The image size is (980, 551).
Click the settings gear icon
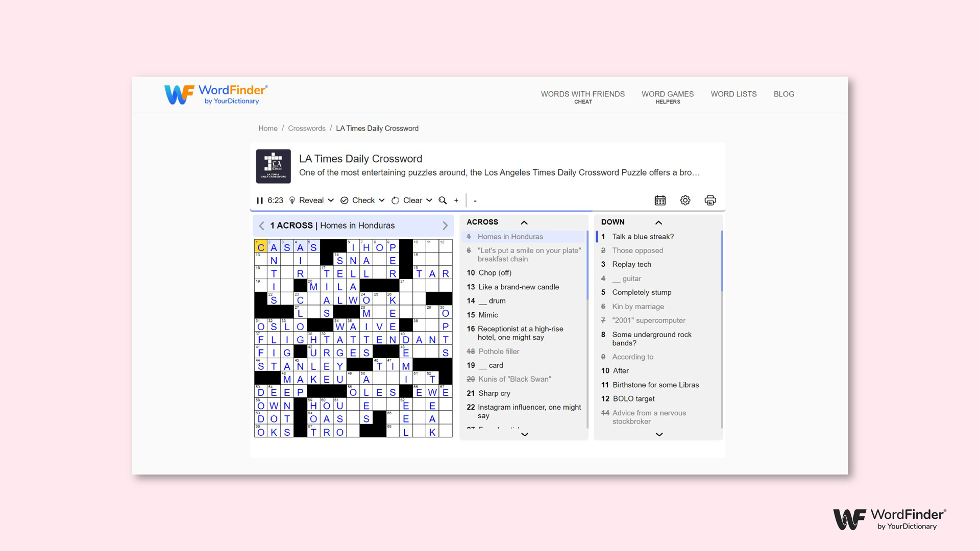coord(685,200)
